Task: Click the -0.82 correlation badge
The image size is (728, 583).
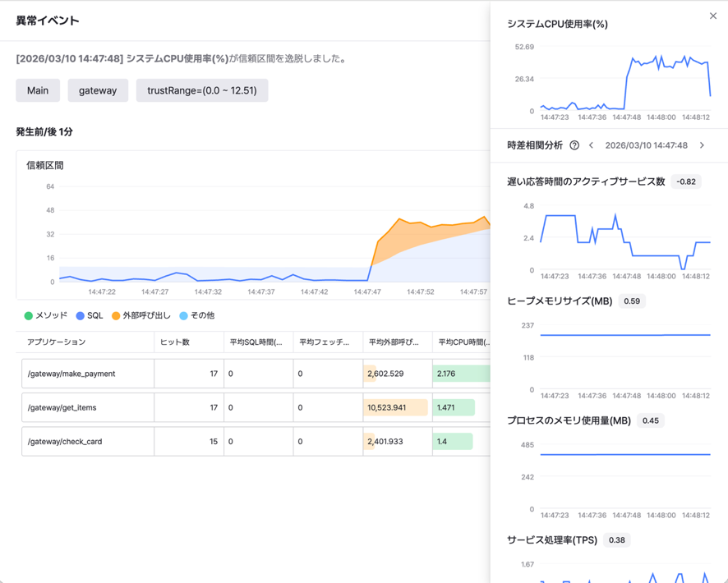Action: [x=685, y=181]
